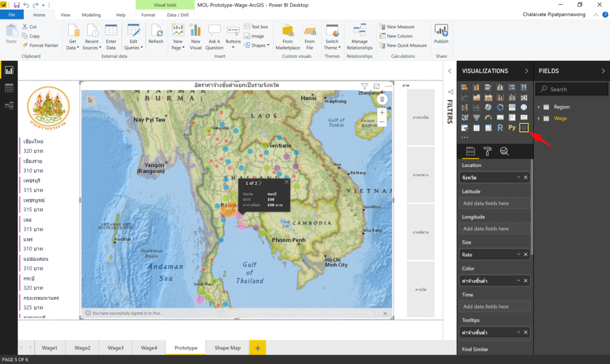The image size is (610, 364).
Task: Zoom out using the map minus button
Action: click(382, 121)
